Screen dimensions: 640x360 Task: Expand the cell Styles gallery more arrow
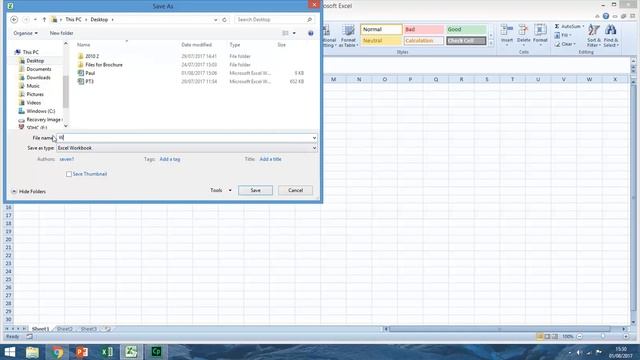(x=491, y=44)
